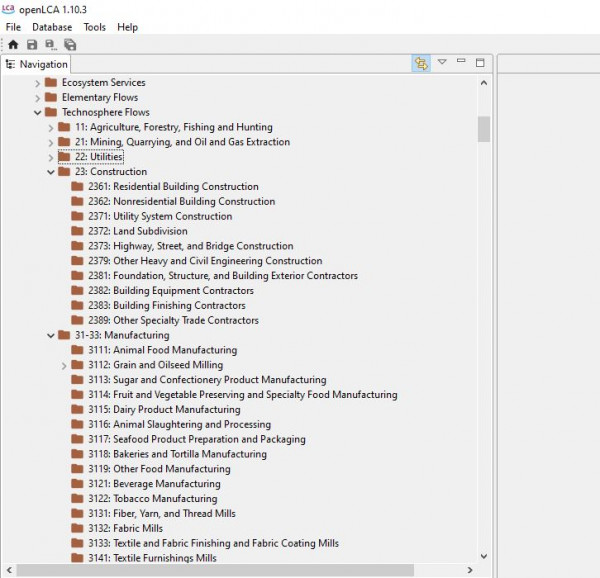Collapse the 31-33: Manufacturing node
Image resolution: width=600 pixels, height=578 pixels.
pos(51,336)
